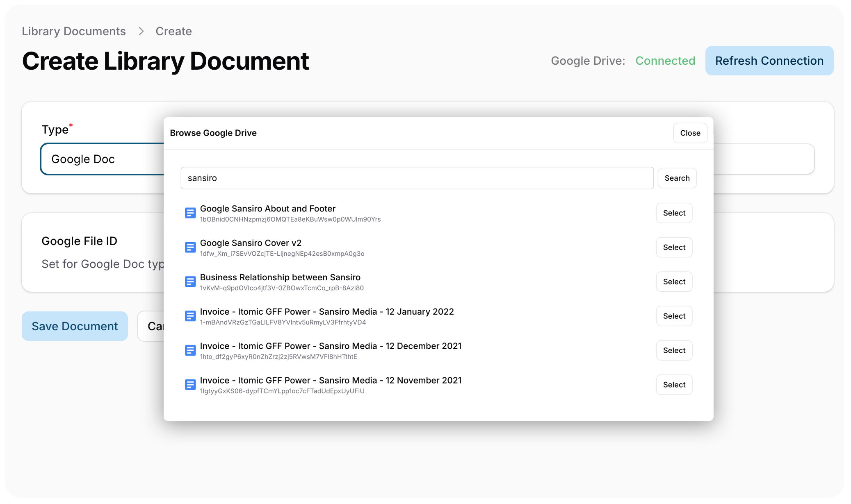
Task: Close the Browse Google Drive dialog
Action: click(690, 133)
